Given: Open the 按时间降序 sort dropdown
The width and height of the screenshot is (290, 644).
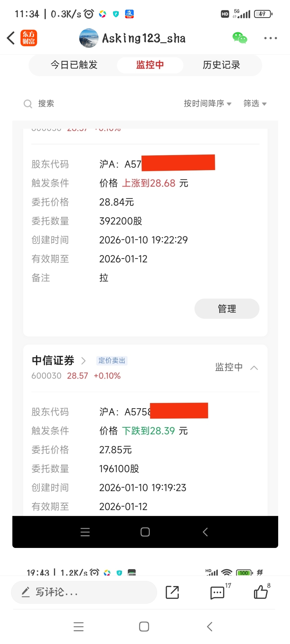Looking at the screenshot, I should point(207,104).
